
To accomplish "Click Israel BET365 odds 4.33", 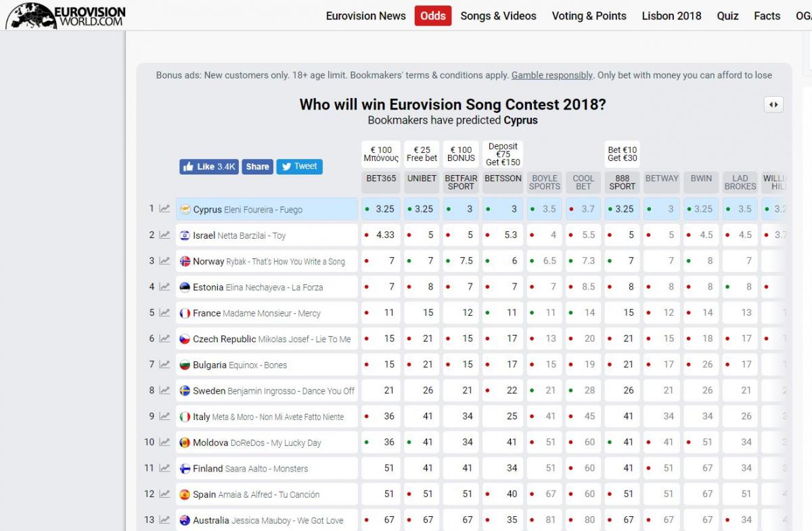I will click(381, 235).
